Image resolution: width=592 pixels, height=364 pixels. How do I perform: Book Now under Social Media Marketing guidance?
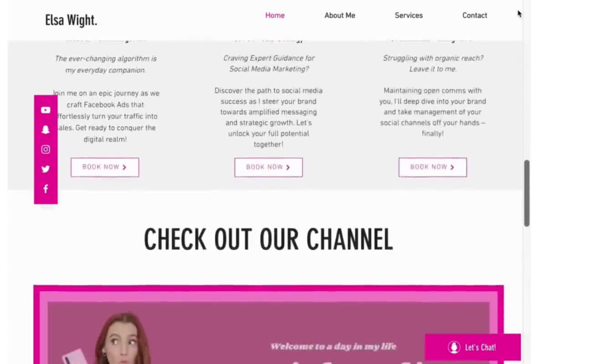pyautogui.click(x=268, y=167)
